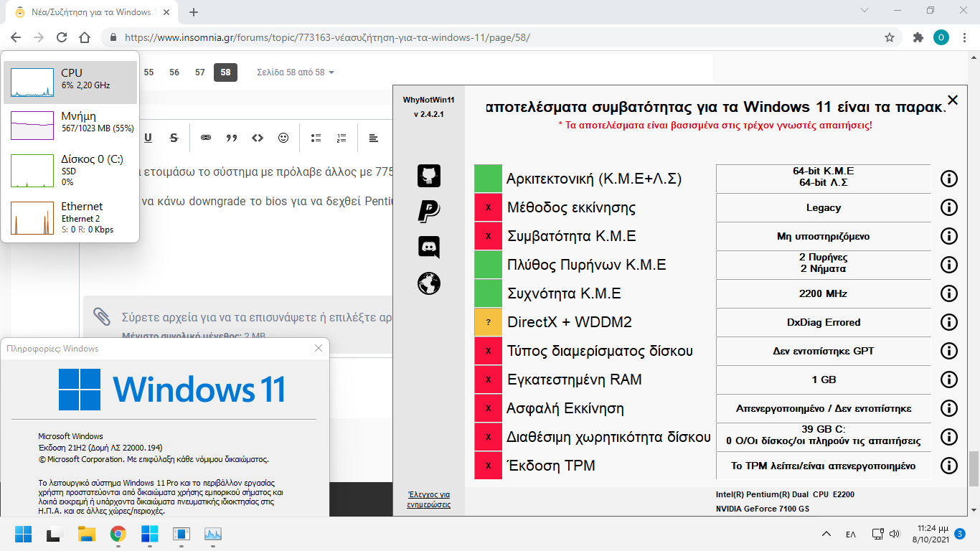Open the Windows Start menu
Viewport: 980px width, 551px height.
point(24,534)
